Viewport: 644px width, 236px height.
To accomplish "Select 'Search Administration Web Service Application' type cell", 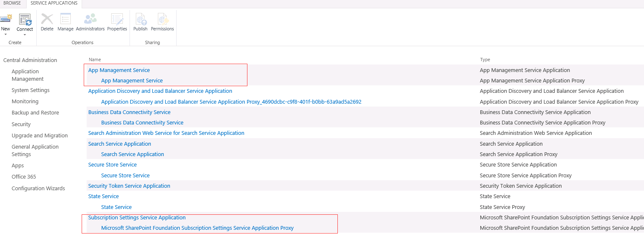I will click(x=536, y=133).
